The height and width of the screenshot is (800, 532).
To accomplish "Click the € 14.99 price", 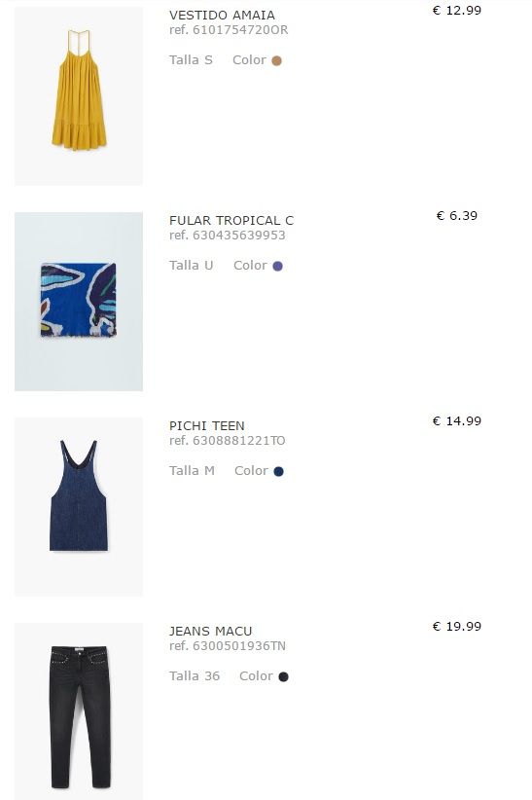I will 456,420.
